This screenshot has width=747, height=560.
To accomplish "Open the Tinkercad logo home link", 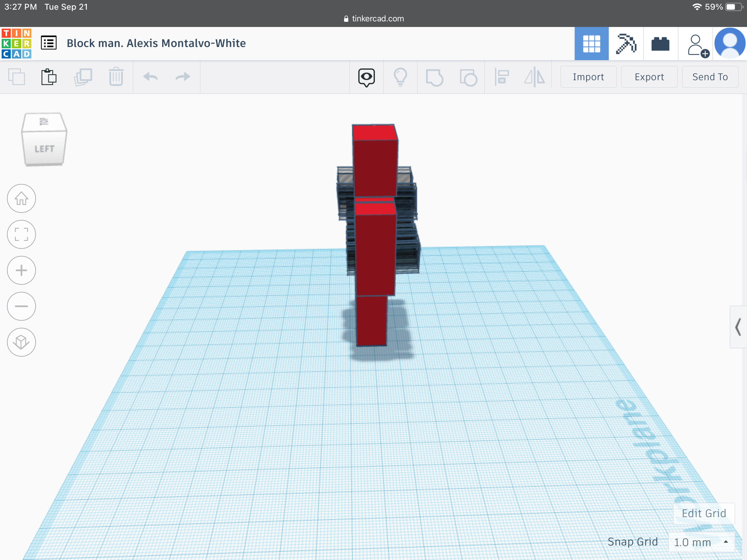I will [17, 44].
